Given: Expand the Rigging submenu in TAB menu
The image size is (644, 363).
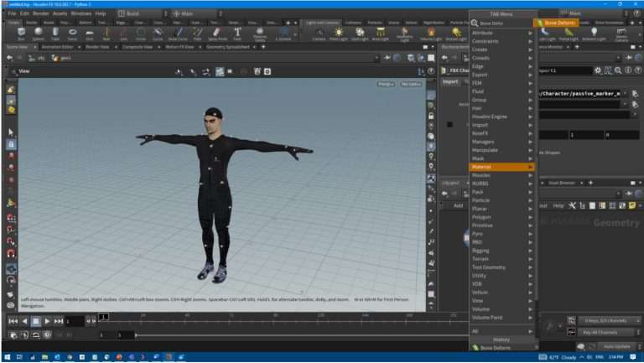Looking at the screenshot, I should [x=502, y=251].
